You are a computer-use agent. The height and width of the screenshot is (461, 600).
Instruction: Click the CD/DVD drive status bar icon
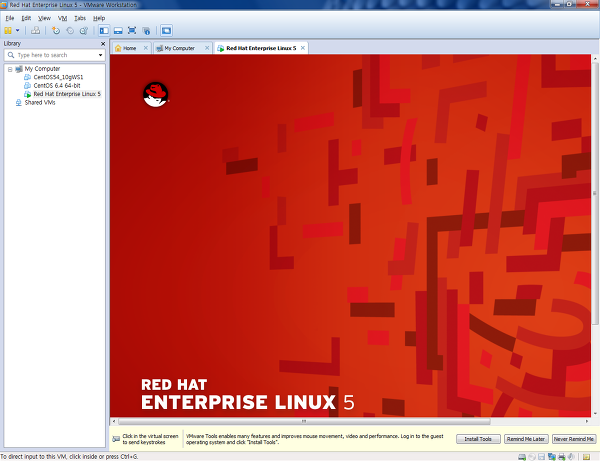pos(532,457)
